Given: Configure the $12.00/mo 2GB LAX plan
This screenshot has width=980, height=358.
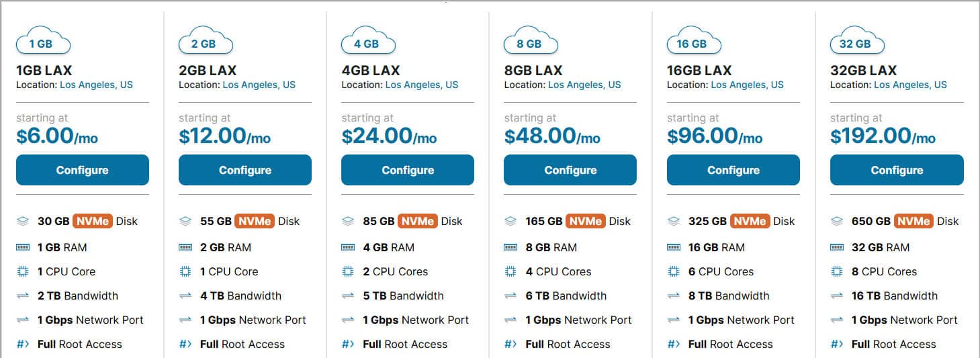Looking at the screenshot, I should (245, 170).
